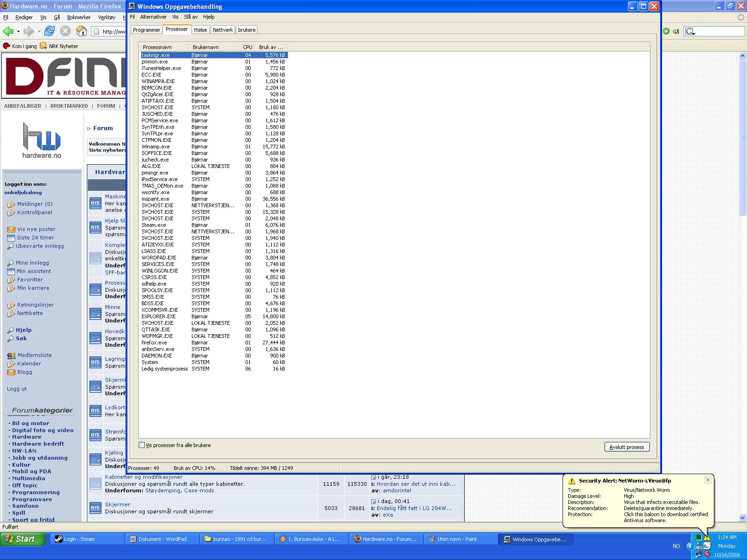Switch to Nettverk tab

coord(223,30)
